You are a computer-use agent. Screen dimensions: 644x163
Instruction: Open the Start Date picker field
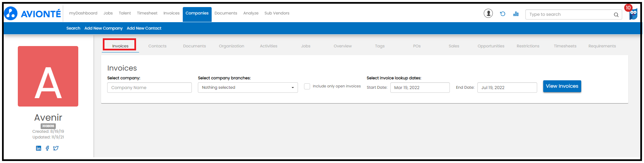coord(420,88)
